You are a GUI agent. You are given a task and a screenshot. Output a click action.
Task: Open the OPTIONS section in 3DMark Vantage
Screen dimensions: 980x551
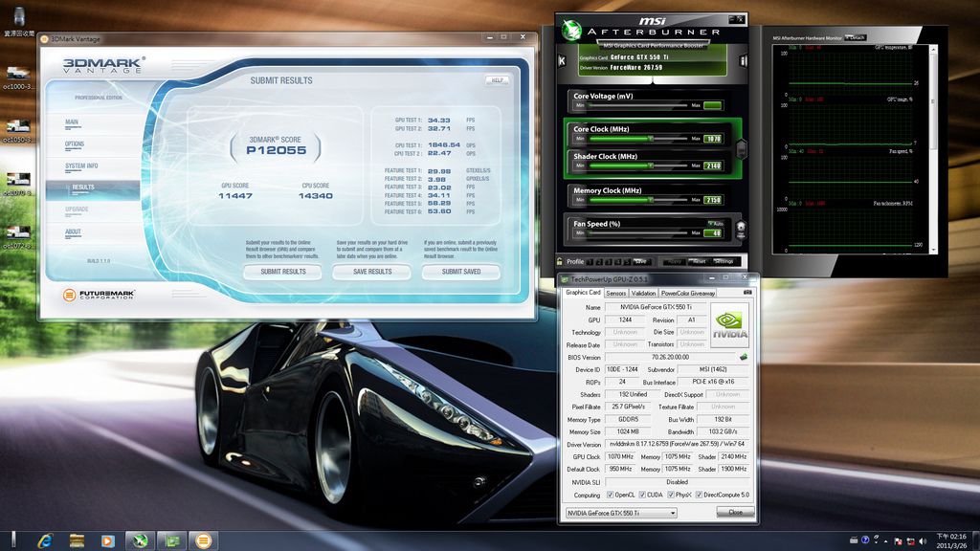pyautogui.click(x=75, y=144)
